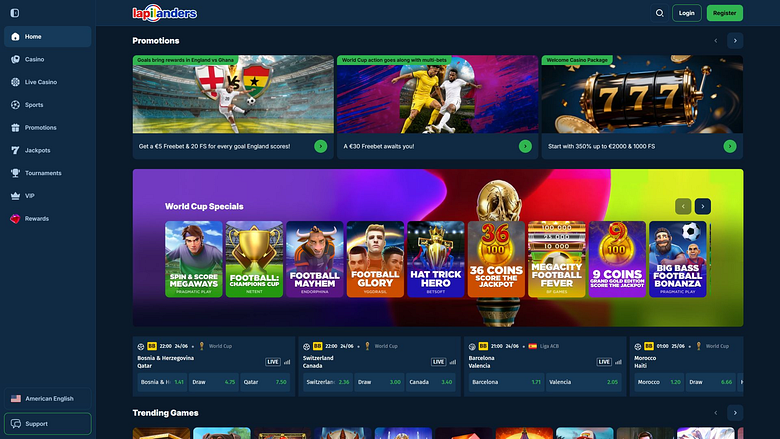The width and height of the screenshot is (780, 439).
Task: Click the Promotions gift icon in the sidebar
Action: coord(15,128)
